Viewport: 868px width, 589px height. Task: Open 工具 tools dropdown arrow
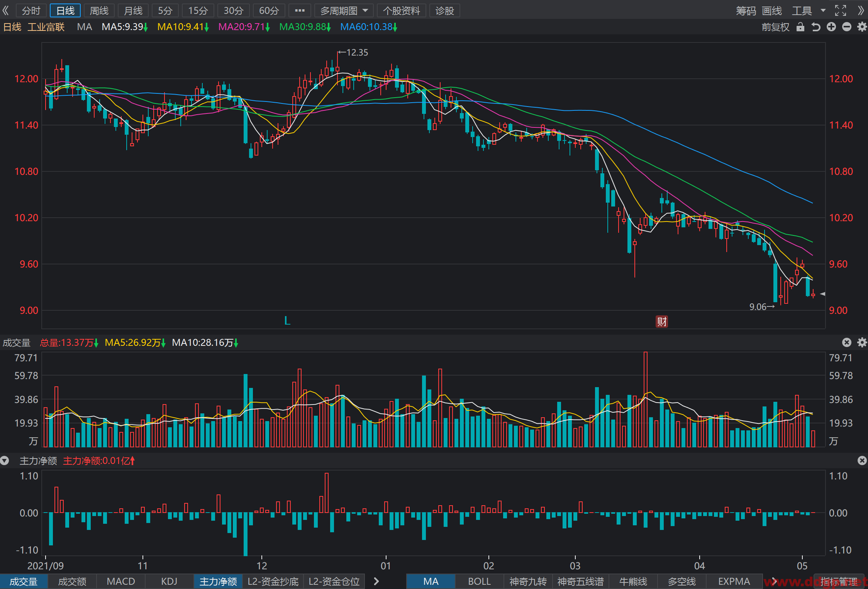823,10
